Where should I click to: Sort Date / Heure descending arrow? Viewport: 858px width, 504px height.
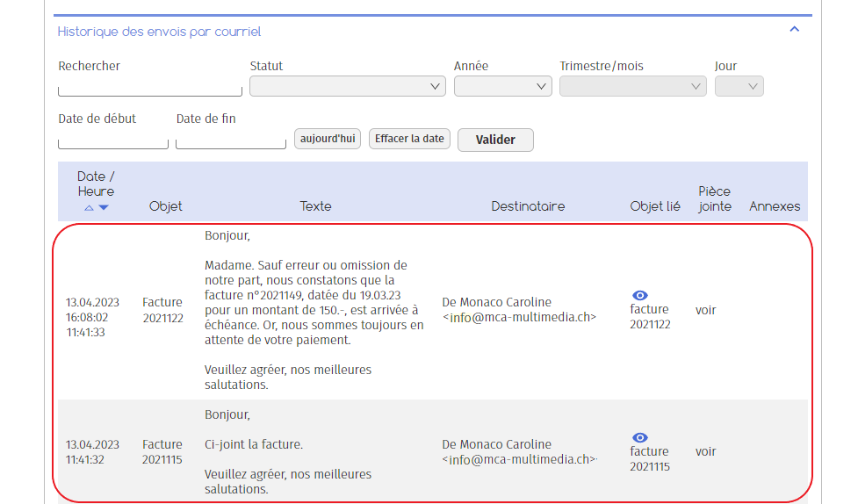pyautogui.click(x=104, y=208)
